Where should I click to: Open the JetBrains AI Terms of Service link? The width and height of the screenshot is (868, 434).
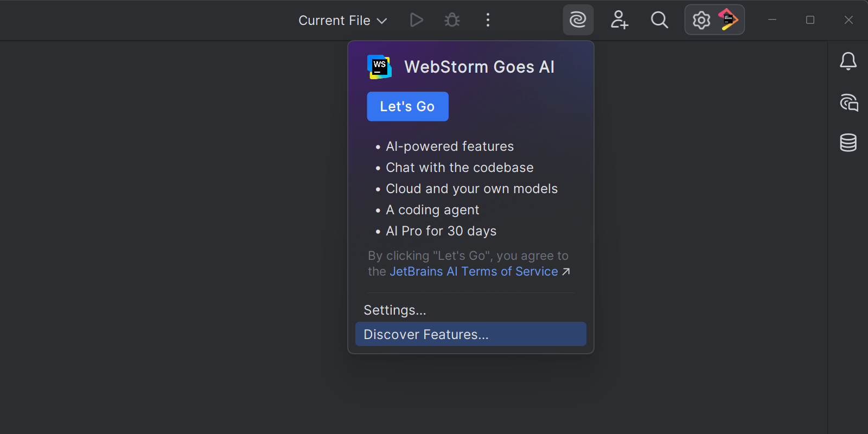point(474,271)
